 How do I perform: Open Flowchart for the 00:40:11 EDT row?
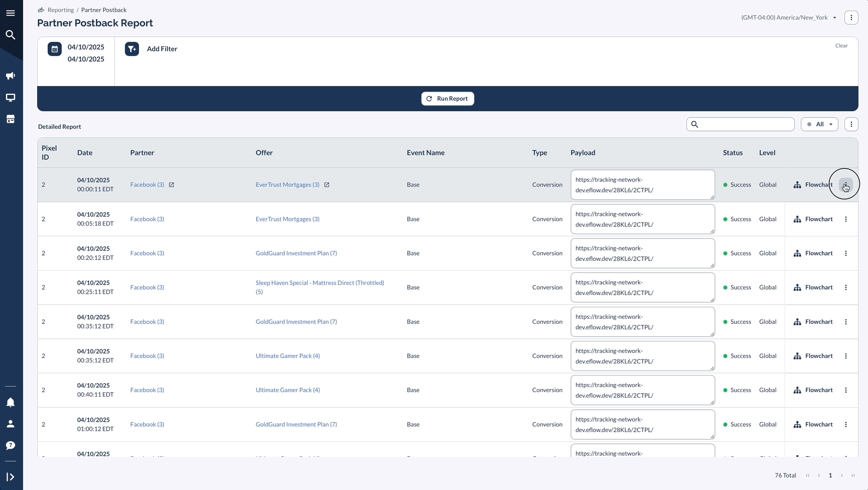pos(813,390)
